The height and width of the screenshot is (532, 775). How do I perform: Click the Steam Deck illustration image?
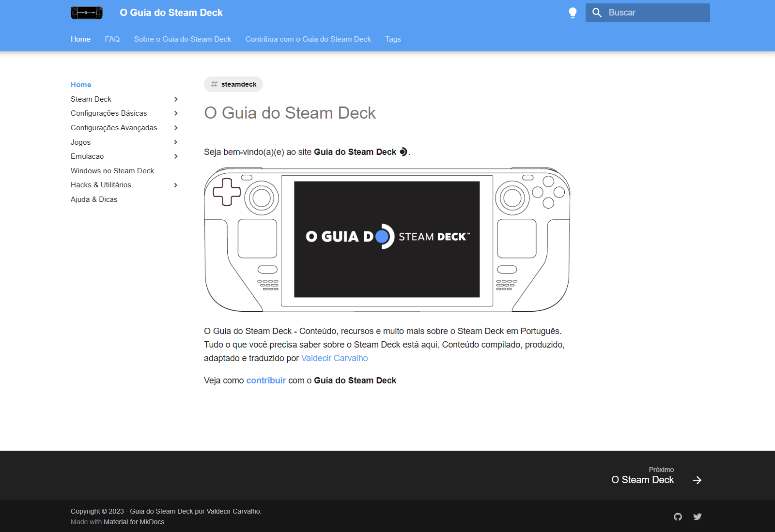[x=387, y=239]
